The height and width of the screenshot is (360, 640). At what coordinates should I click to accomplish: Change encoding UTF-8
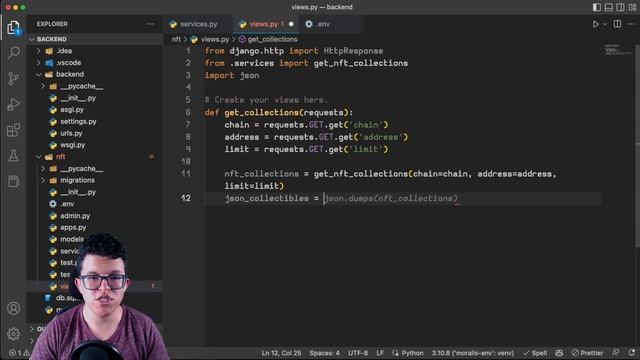tap(358, 353)
